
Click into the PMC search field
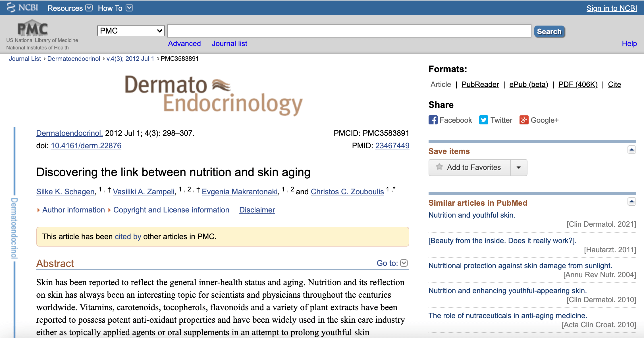pyautogui.click(x=349, y=31)
